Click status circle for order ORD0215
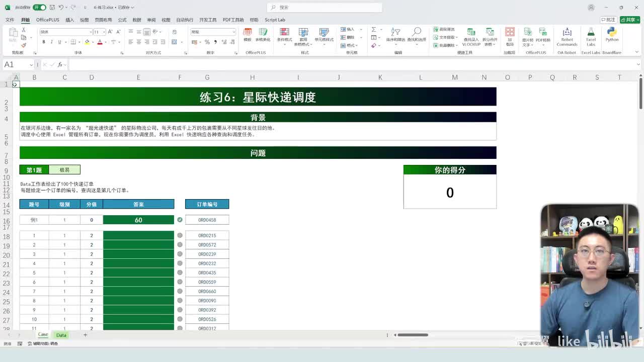The image size is (644, 362). [x=180, y=235]
